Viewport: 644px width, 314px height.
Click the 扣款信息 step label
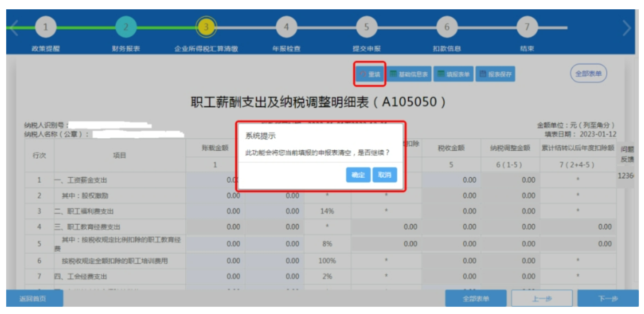(447, 49)
